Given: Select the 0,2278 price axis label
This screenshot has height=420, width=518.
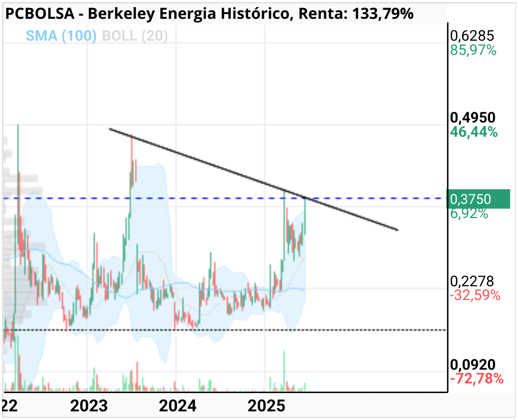Looking at the screenshot, I should (x=472, y=281).
